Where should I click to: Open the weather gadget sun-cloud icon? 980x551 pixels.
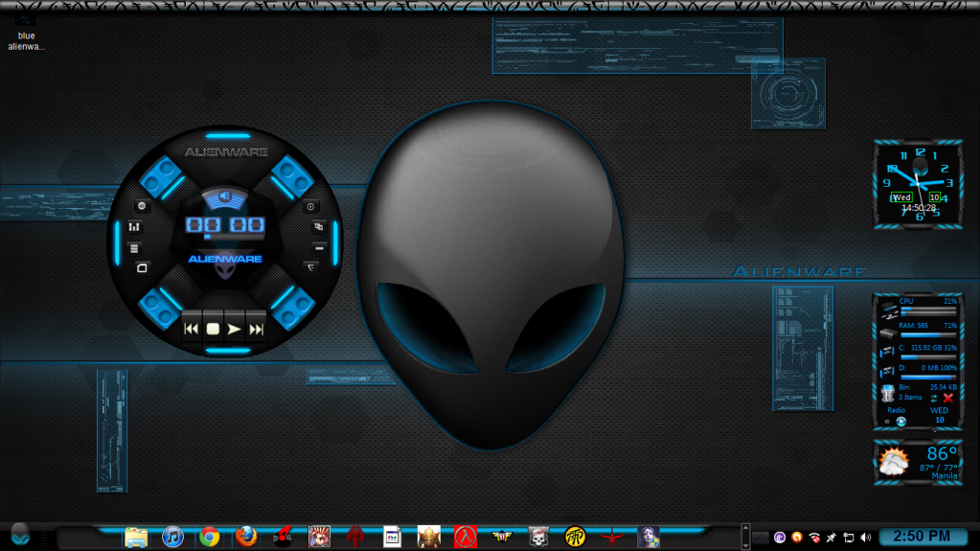click(x=894, y=462)
